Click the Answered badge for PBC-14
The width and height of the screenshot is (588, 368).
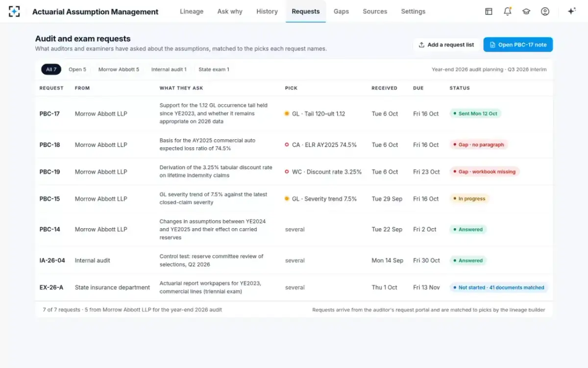click(x=468, y=229)
